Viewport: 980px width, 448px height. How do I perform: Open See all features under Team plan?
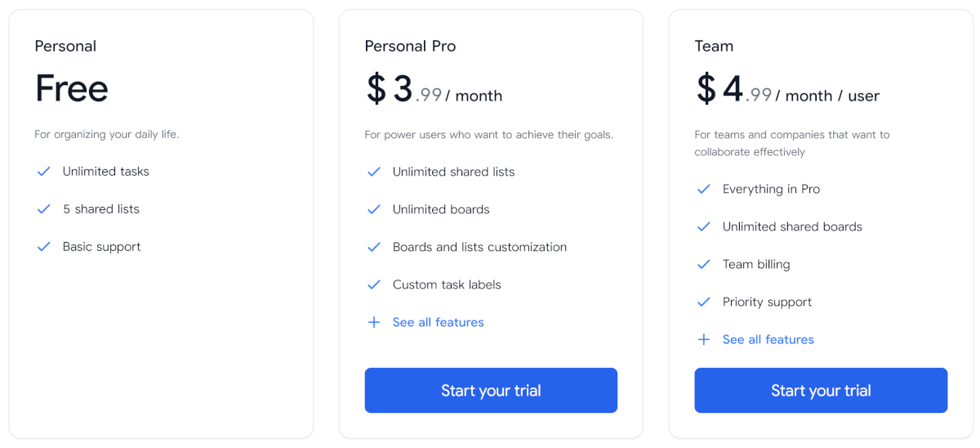(768, 339)
